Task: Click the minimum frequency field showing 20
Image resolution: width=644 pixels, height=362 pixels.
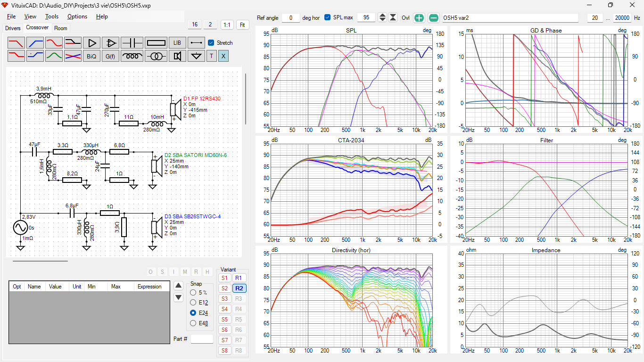Action: coord(595,18)
